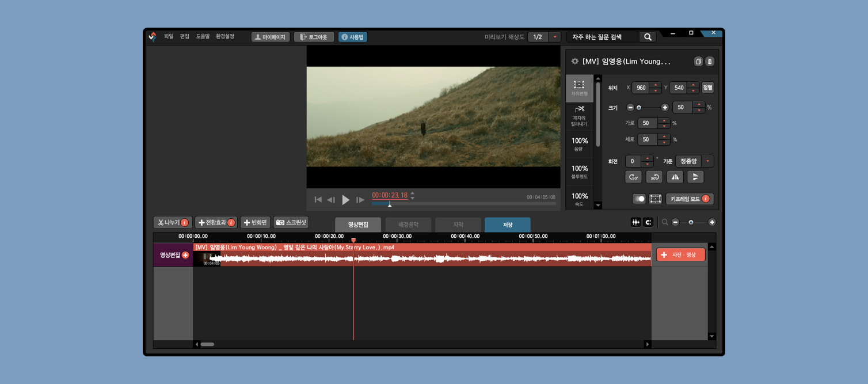Open the 편집 menu
This screenshot has height=384, width=868.
pyautogui.click(x=185, y=36)
